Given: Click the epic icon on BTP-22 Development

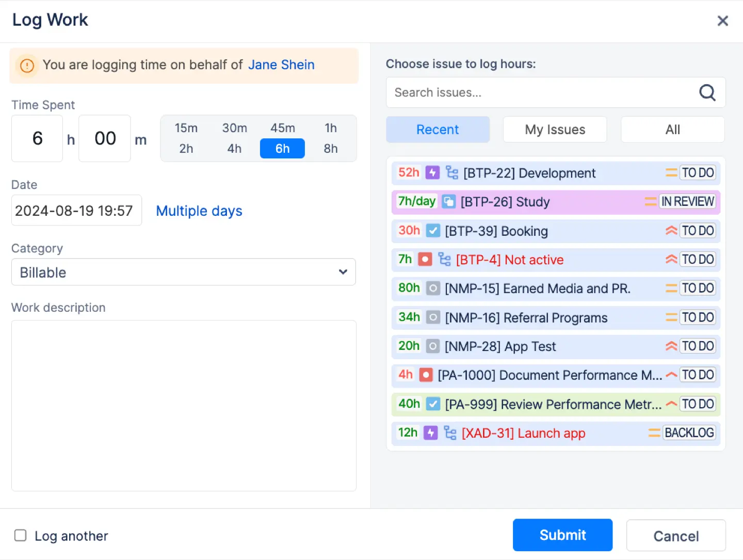Looking at the screenshot, I should click(x=432, y=172).
